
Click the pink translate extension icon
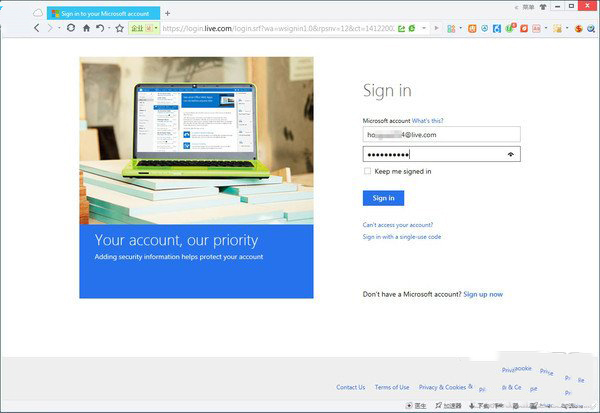pyautogui.click(x=536, y=28)
